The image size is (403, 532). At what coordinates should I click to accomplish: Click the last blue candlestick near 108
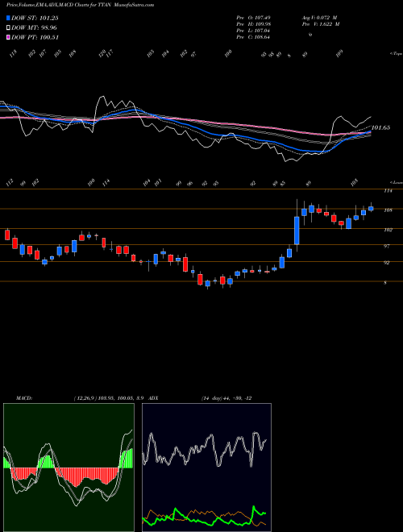point(371,208)
